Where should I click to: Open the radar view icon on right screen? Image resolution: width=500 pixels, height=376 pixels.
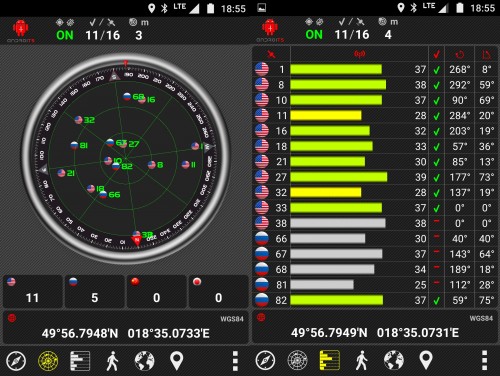[297, 360]
